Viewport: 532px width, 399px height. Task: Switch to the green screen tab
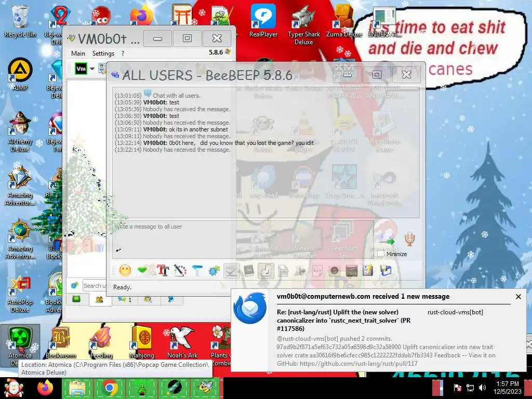(x=76, y=299)
